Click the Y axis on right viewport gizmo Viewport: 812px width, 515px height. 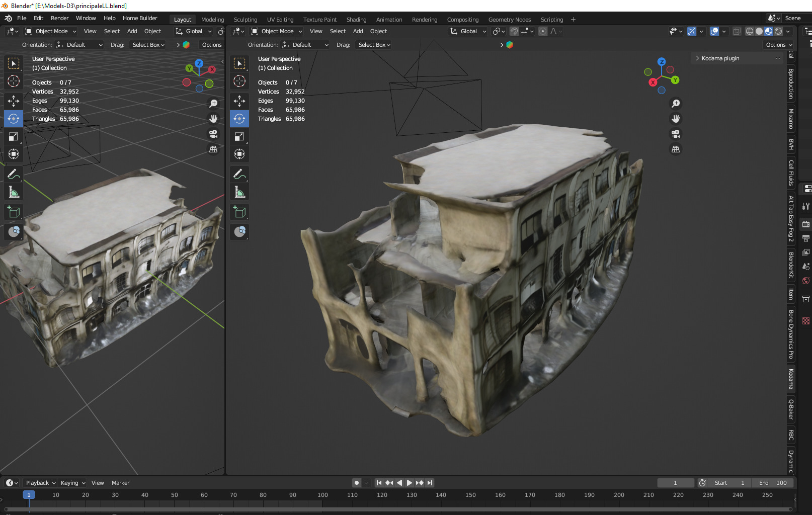coord(675,80)
